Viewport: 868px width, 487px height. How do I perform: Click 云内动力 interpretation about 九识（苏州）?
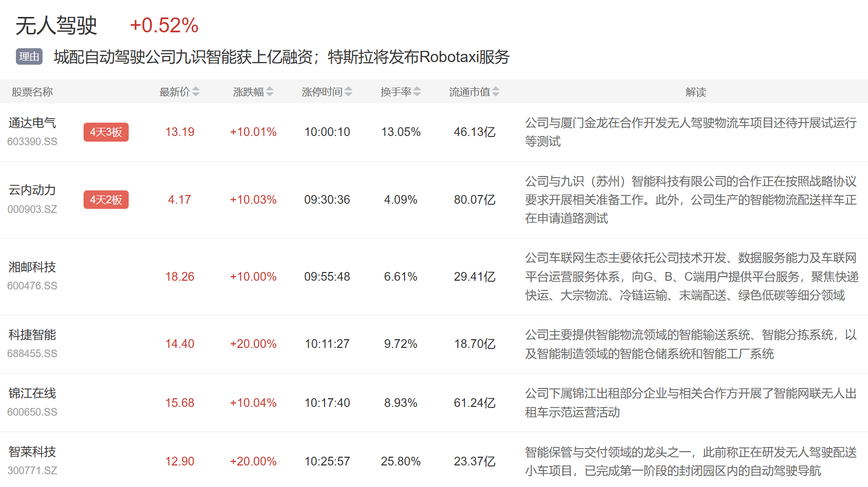pos(691,200)
